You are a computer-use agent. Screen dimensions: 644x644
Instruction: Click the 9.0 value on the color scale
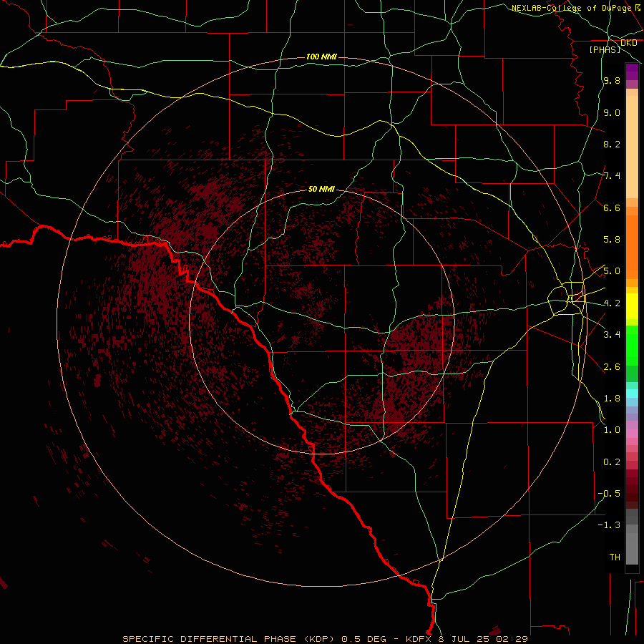[x=612, y=112]
